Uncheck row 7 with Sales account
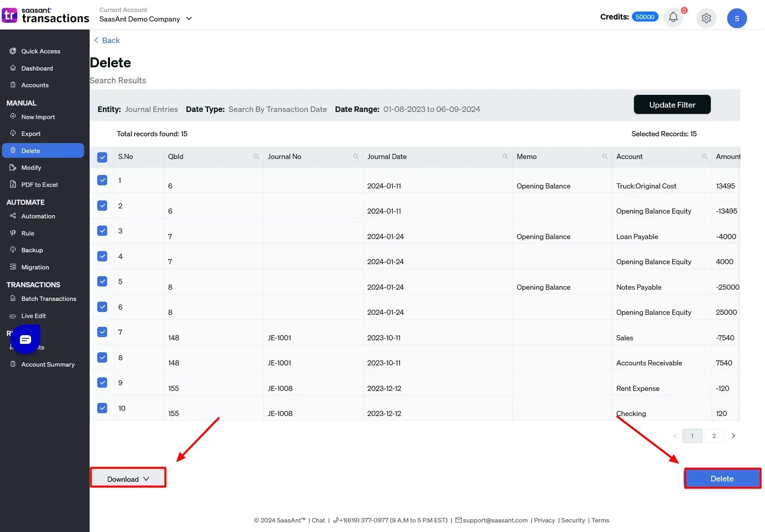This screenshot has width=765, height=532. coord(102,332)
